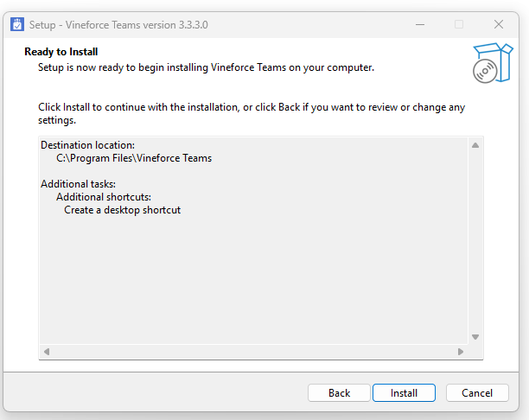Image resolution: width=529 pixels, height=420 pixels.
Task: Click the 'Setup is now ready to begin' sentence
Action: pyautogui.click(x=206, y=67)
